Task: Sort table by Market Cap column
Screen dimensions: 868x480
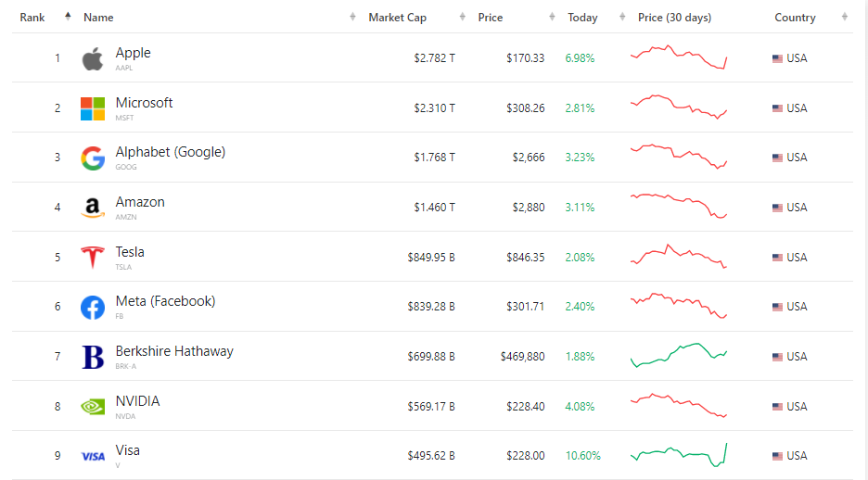Action: [x=398, y=18]
